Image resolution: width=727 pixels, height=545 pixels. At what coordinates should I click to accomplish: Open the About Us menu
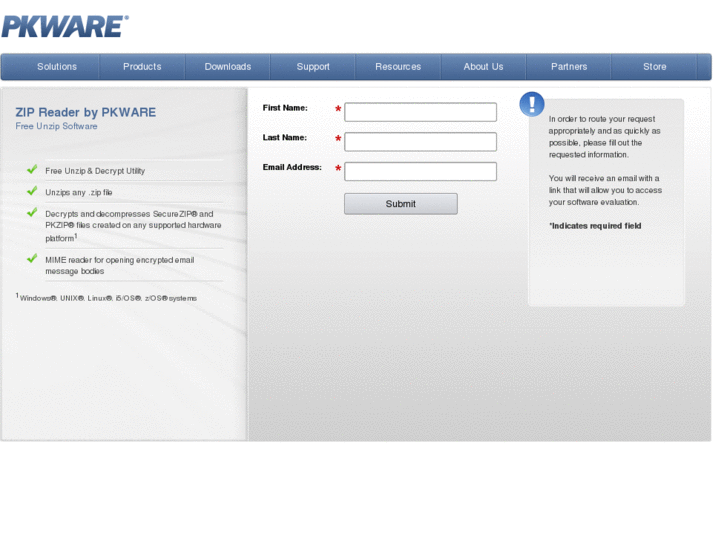coord(484,67)
